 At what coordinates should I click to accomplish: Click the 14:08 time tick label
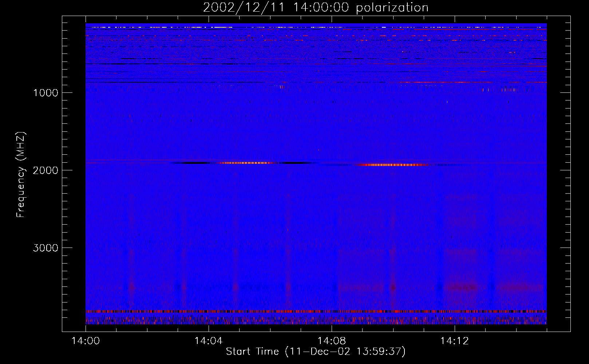coord(332,341)
